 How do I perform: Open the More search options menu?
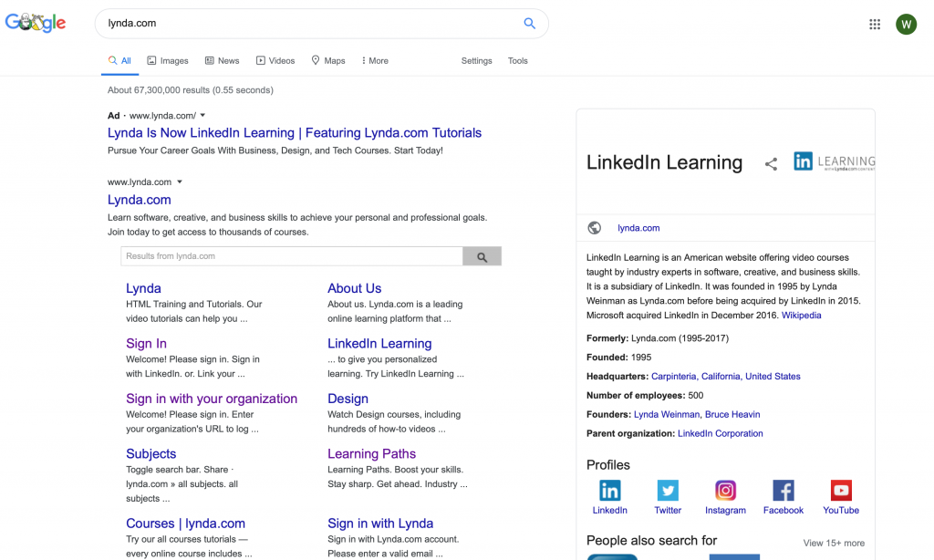pyautogui.click(x=375, y=61)
